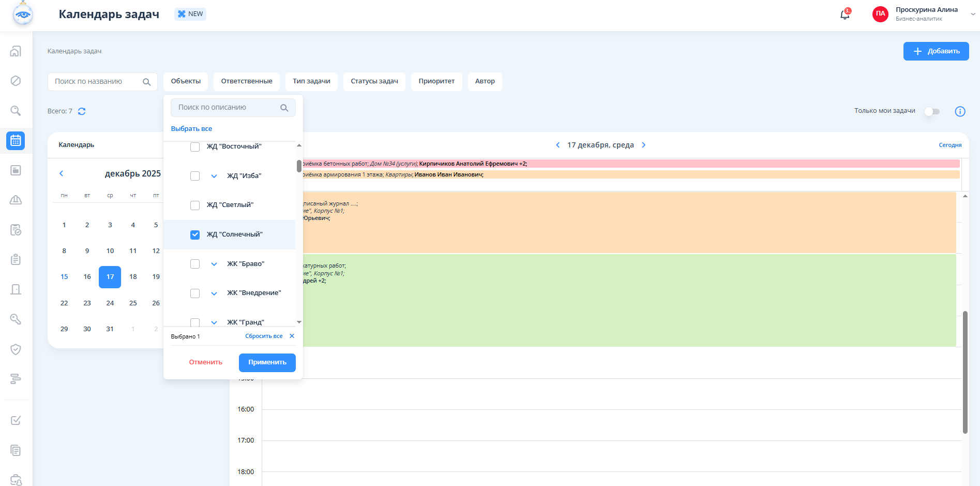Expand the ЖД "Изба" tree item
The image size is (980, 486).
214,176
